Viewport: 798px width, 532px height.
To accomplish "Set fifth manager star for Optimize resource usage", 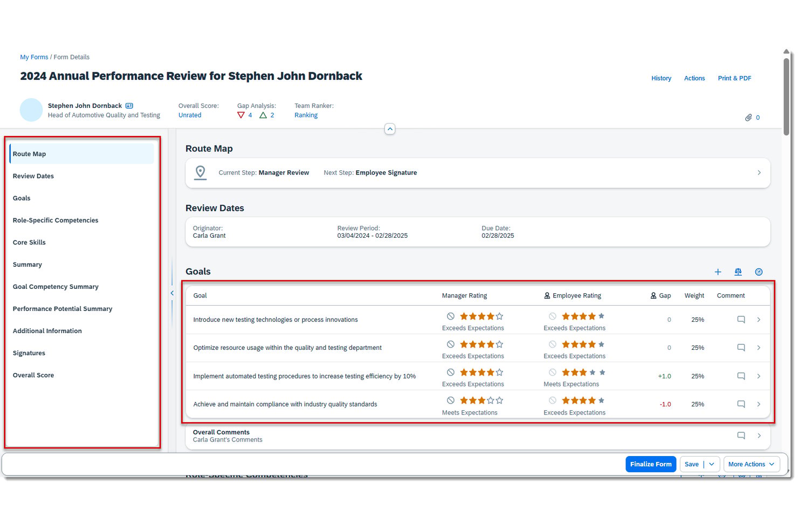I will pos(499,344).
